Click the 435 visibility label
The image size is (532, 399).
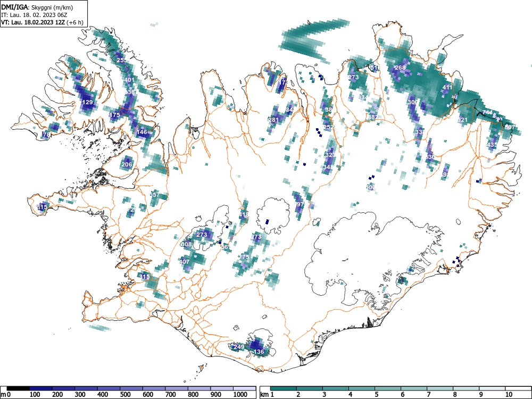tap(492, 145)
